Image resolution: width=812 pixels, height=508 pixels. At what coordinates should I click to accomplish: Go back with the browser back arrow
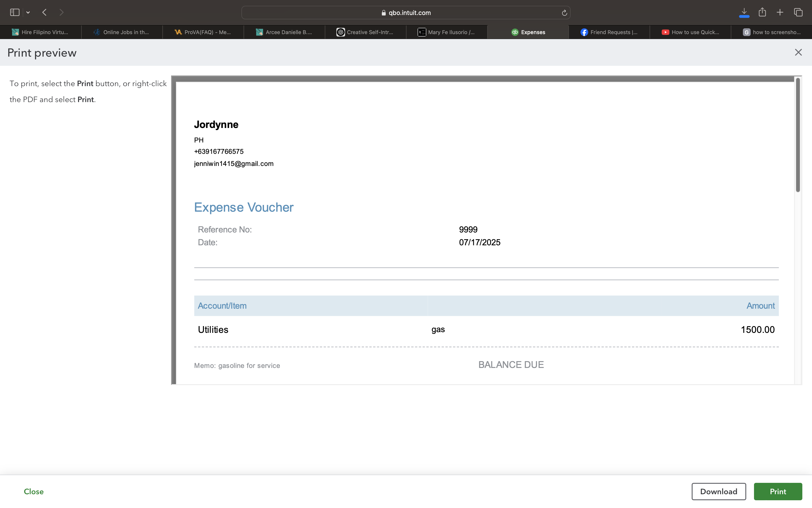click(44, 12)
